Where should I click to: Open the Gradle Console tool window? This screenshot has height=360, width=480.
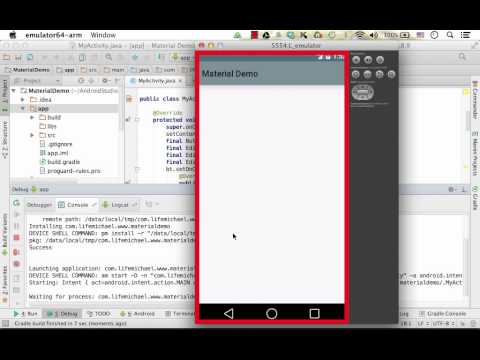tap(443, 314)
